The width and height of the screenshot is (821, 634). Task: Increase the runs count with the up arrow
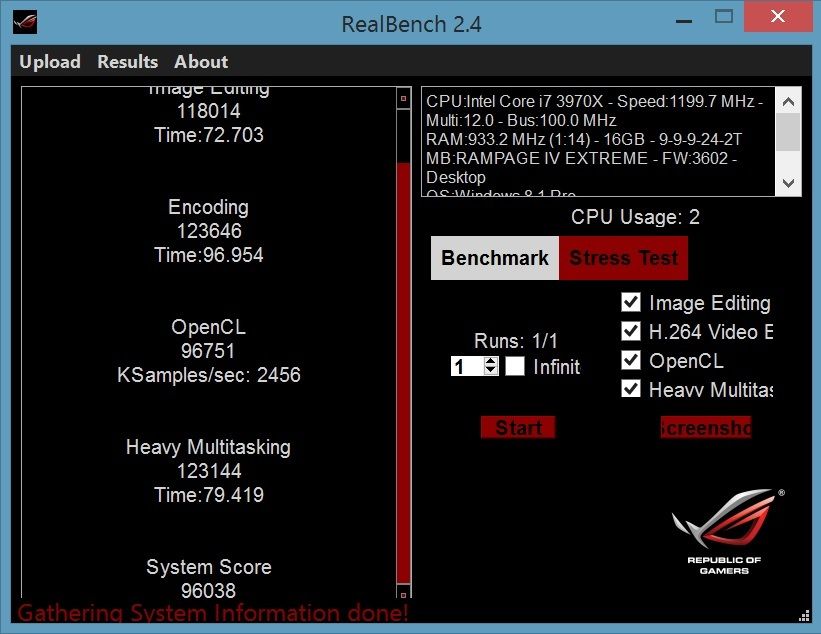pos(491,361)
